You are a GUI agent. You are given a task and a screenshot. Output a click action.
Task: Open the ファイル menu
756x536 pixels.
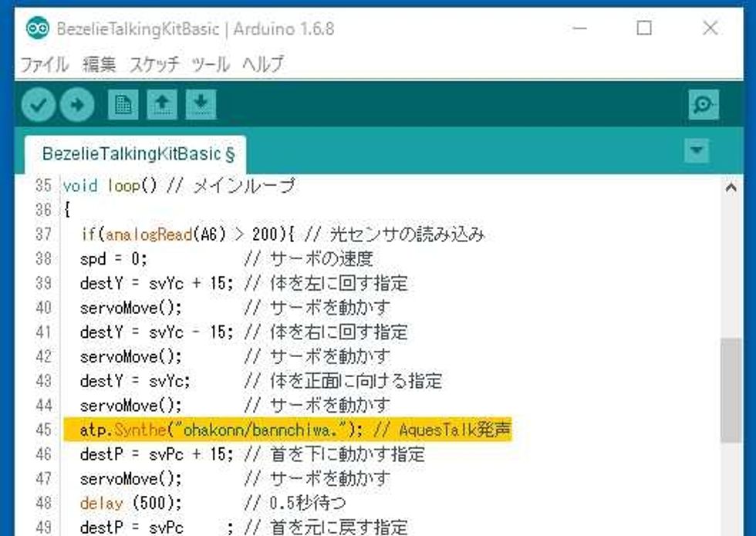pos(44,64)
